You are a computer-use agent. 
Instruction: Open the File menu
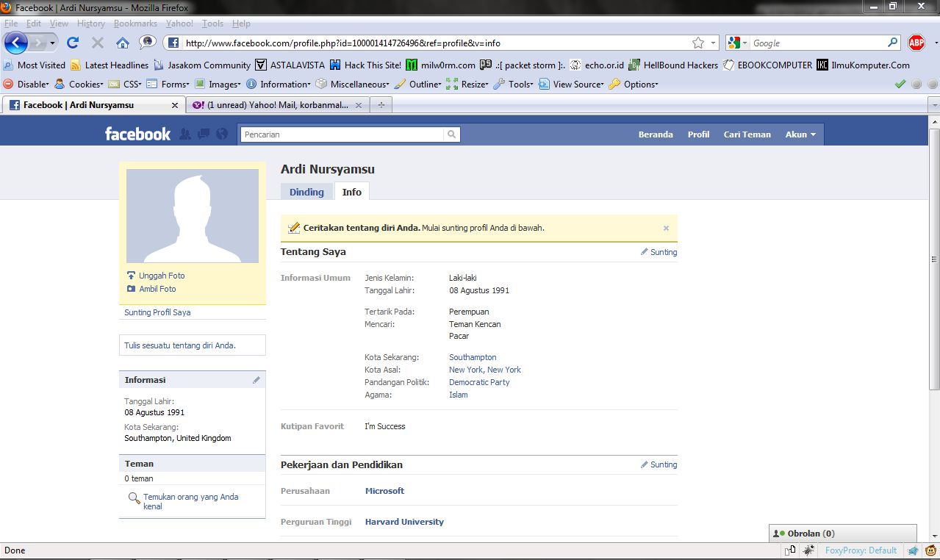pos(11,24)
